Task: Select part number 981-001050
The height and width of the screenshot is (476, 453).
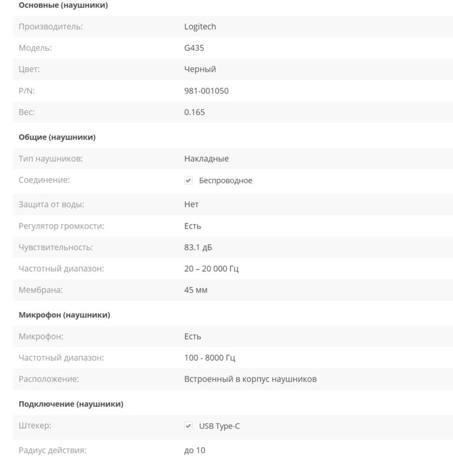Action: 206,91
